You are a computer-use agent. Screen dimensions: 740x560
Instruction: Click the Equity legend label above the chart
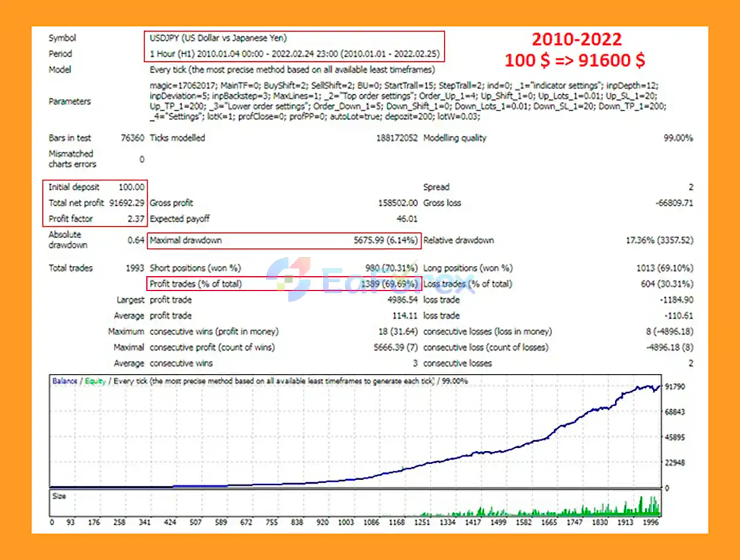[x=95, y=381]
